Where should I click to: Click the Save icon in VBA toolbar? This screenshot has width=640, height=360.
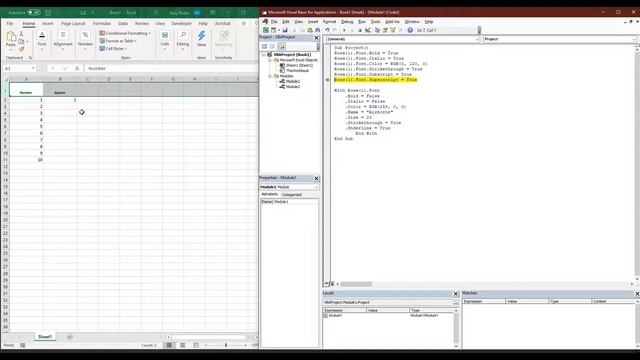(x=285, y=30)
